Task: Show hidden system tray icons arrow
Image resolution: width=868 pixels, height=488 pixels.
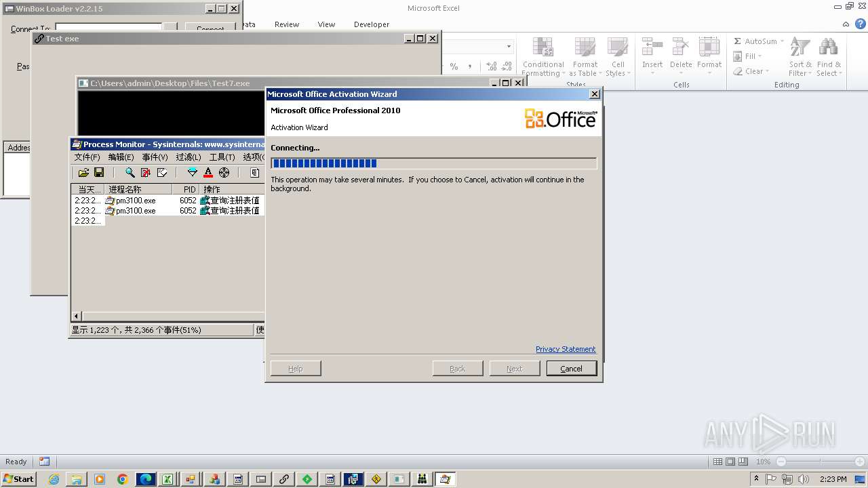Action: (x=757, y=479)
